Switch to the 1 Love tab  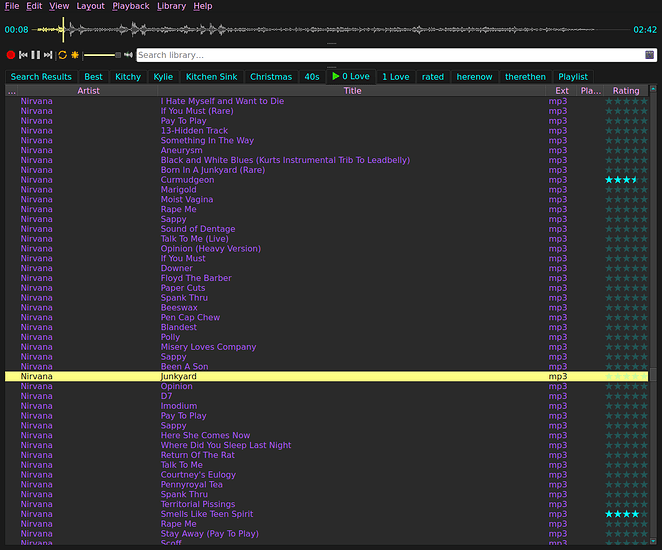396,77
